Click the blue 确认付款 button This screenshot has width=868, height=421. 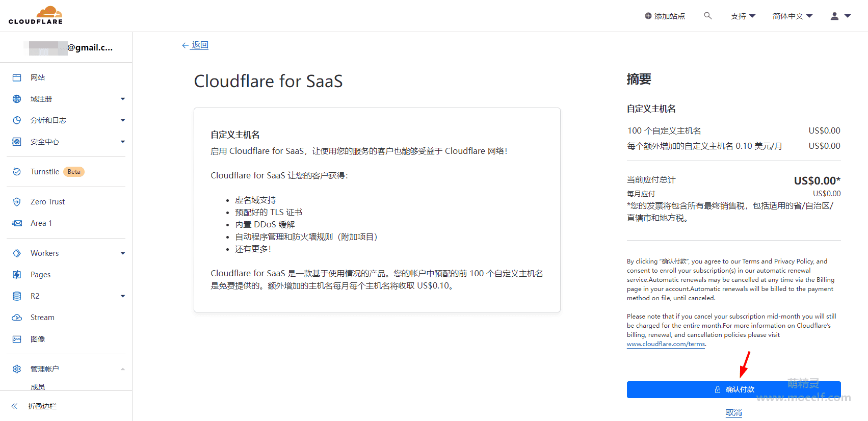pyautogui.click(x=734, y=389)
